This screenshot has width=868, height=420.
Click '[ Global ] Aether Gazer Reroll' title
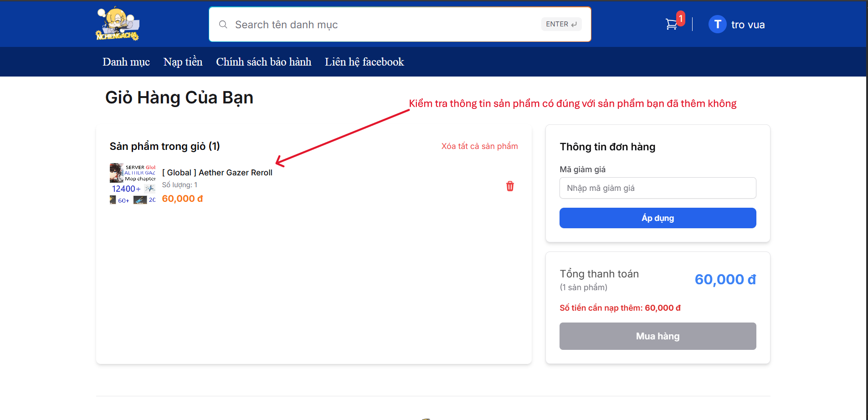(x=217, y=173)
